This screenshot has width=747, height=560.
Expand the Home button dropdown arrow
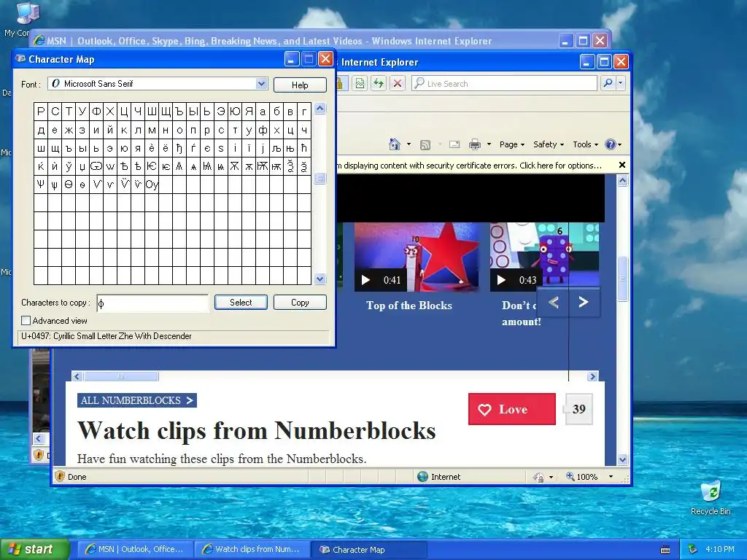(409, 144)
